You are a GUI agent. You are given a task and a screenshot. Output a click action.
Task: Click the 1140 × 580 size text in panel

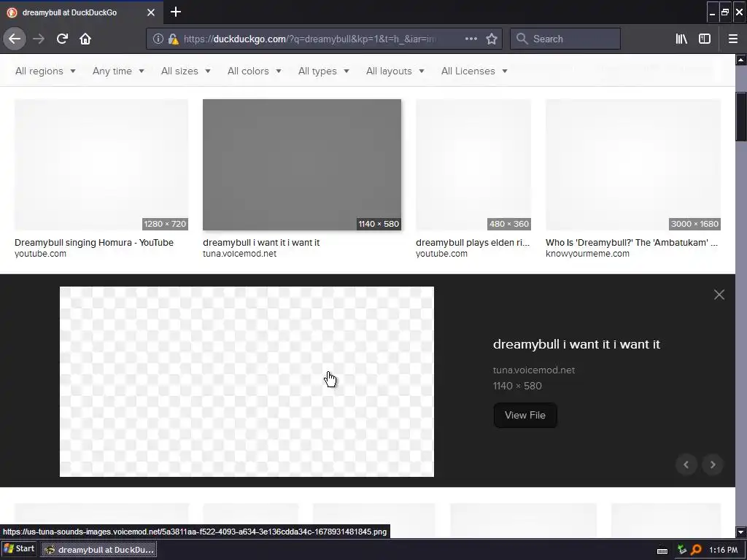(517, 386)
